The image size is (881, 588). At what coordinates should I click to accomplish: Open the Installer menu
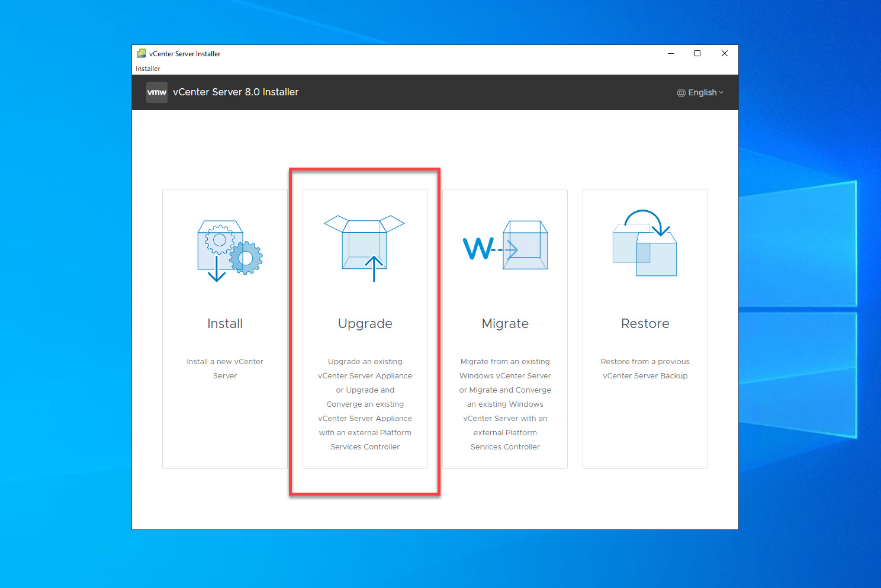147,68
